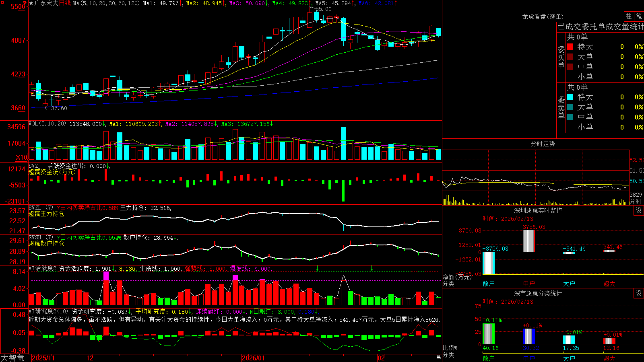This screenshot has width=644, height=362.
Task: Click the teal 大单 sell swatch
Action: pos(570,107)
